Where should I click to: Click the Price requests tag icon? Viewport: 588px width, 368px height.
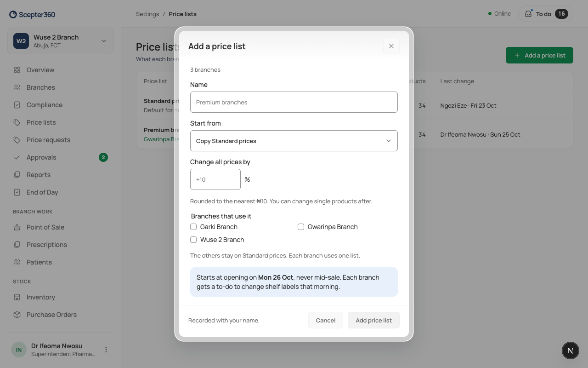(x=17, y=140)
